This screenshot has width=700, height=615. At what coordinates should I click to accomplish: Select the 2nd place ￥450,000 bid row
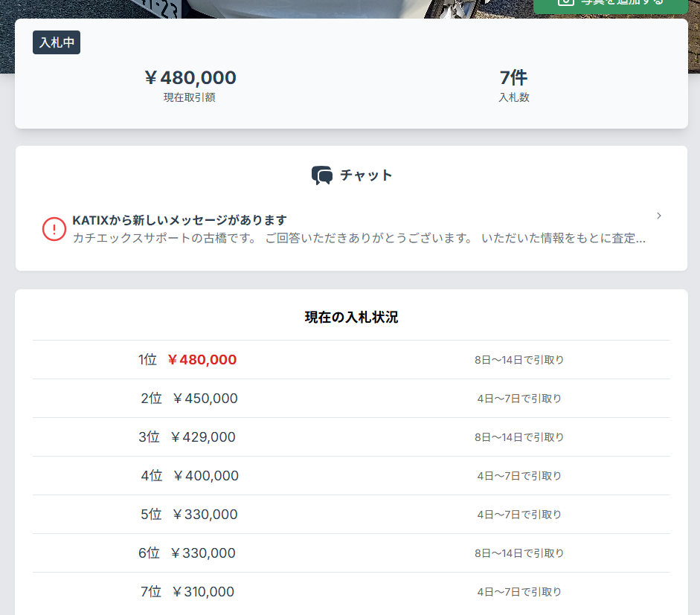pos(351,399)
